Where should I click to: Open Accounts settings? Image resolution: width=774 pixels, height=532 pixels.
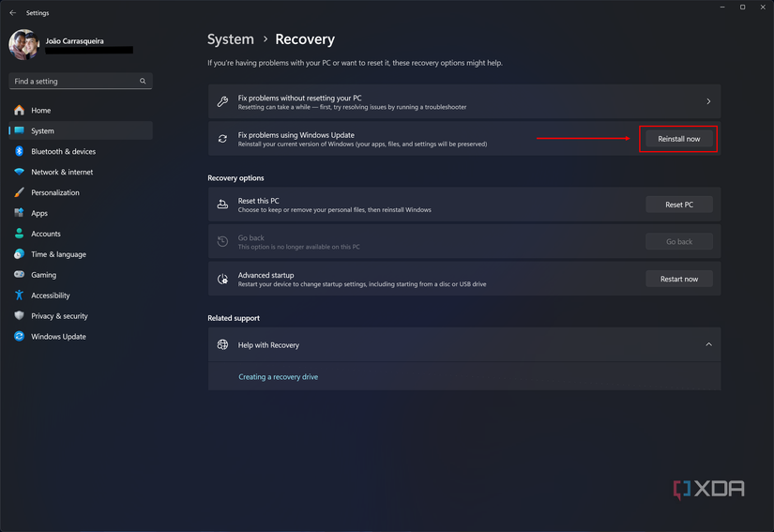tap(81, 234)
